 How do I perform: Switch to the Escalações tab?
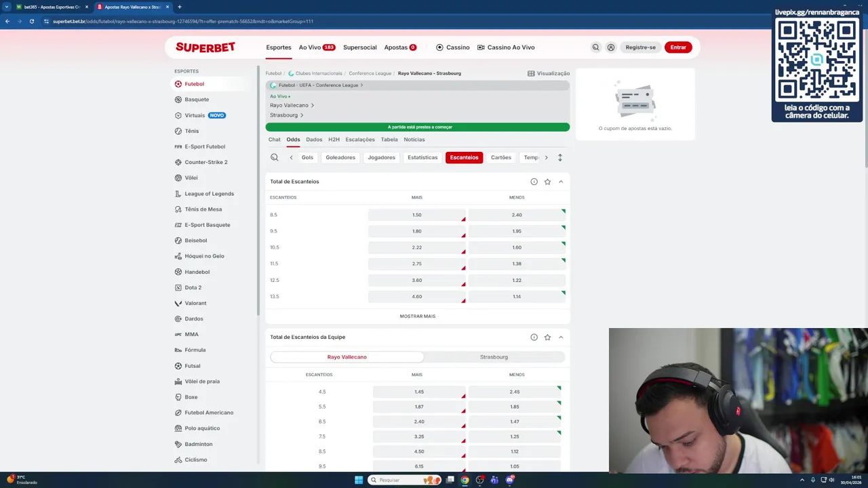pos(360,140)
